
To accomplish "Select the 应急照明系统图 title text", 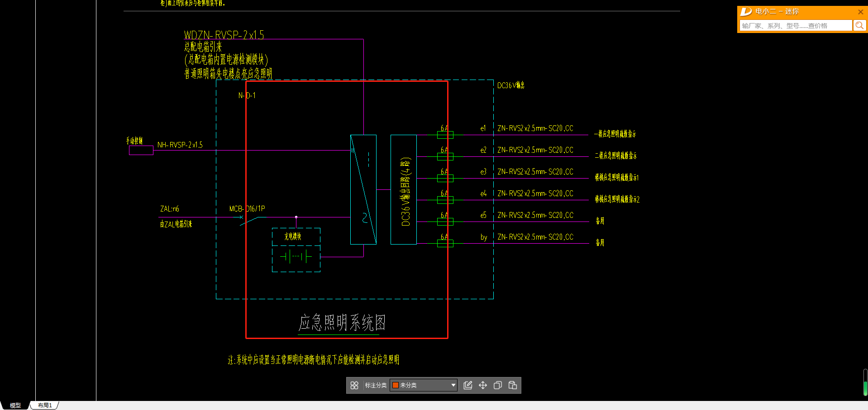I will click(342, 323).
